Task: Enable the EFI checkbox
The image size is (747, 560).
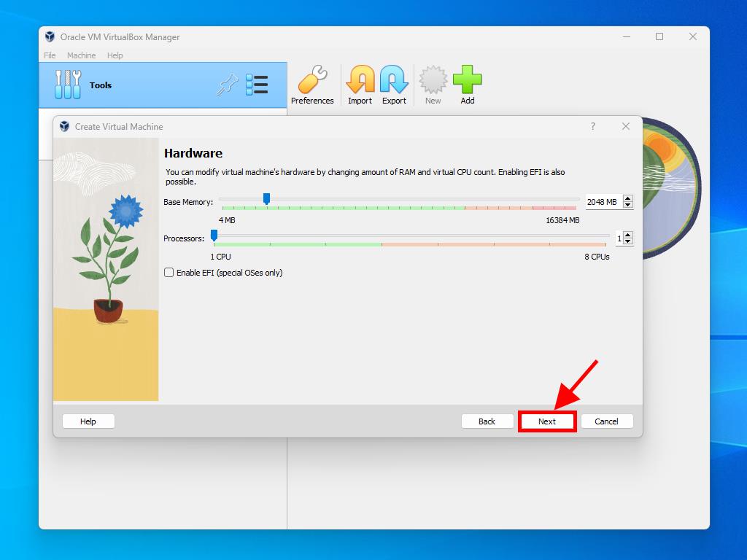Action: point(169,273)
